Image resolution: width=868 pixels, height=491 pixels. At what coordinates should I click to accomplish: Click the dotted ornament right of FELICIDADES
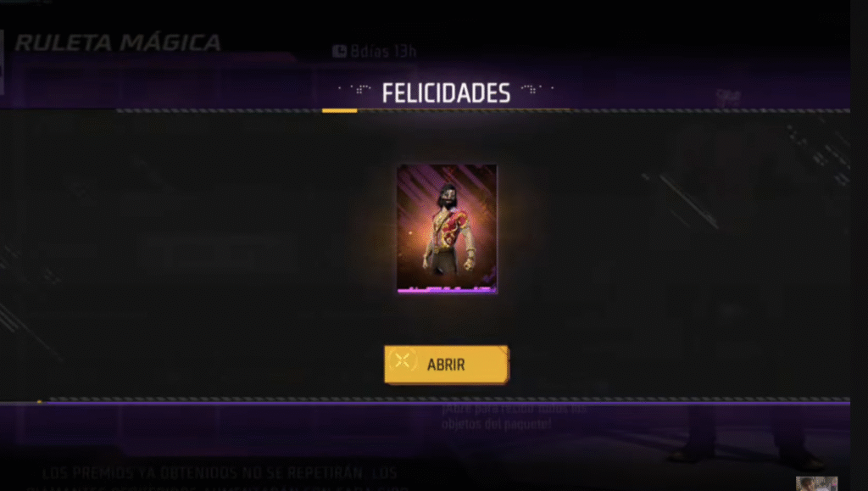pyautogui.click(x=537, y=89)
